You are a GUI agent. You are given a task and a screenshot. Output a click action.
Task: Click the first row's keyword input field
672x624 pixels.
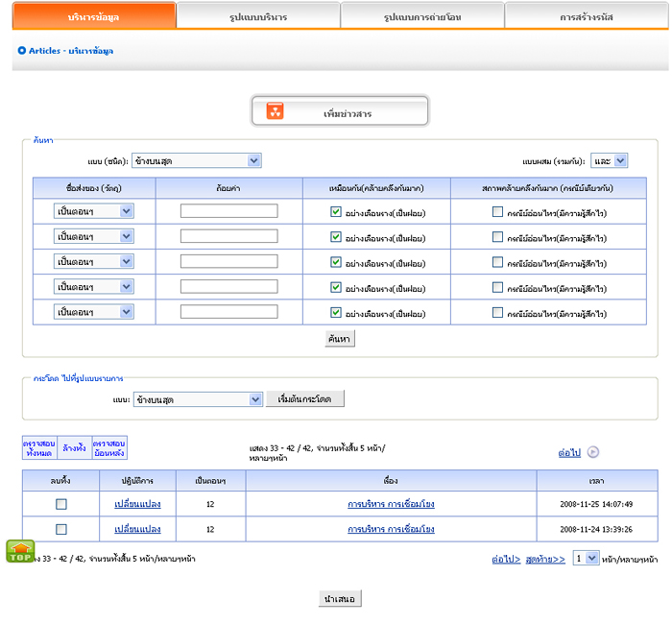[228, 211]
